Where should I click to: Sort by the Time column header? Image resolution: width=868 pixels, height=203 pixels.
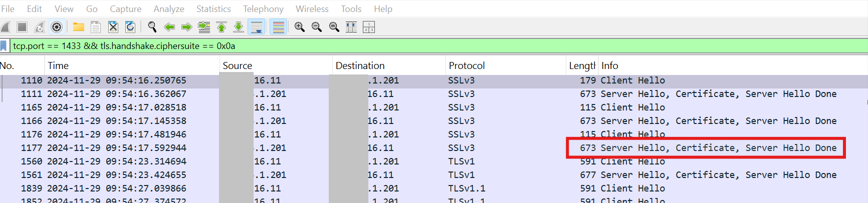pos(58,65)
